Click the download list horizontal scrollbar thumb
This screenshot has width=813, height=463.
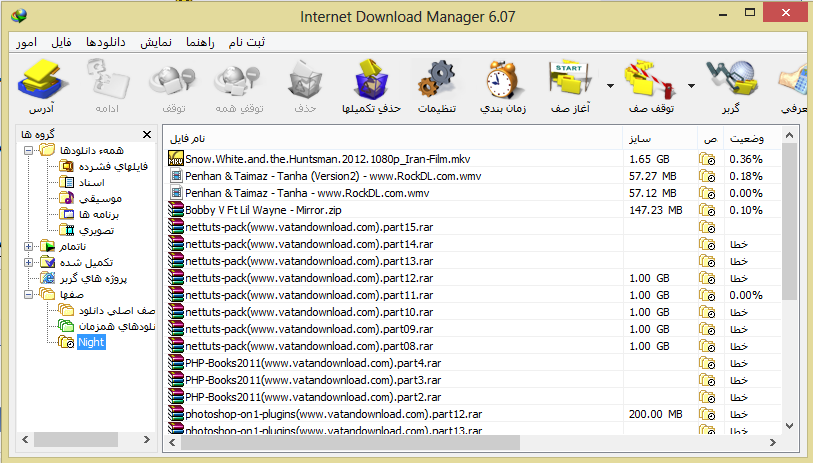(x=351, y=442)
